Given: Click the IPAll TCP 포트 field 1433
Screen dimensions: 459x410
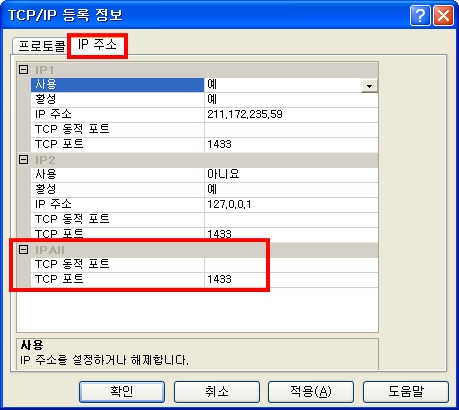Looking at the screenshot, I should (x=291, y=279).
